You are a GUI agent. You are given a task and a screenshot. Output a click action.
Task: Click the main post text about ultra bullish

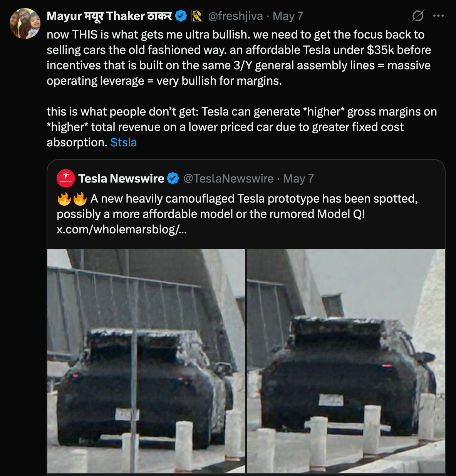point(239,58)
